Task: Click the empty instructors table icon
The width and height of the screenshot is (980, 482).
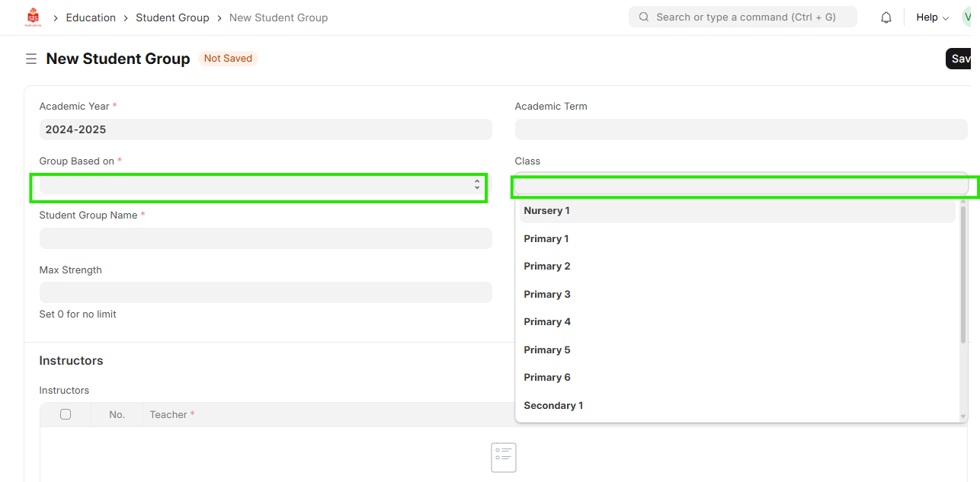Action: [504, 457]
